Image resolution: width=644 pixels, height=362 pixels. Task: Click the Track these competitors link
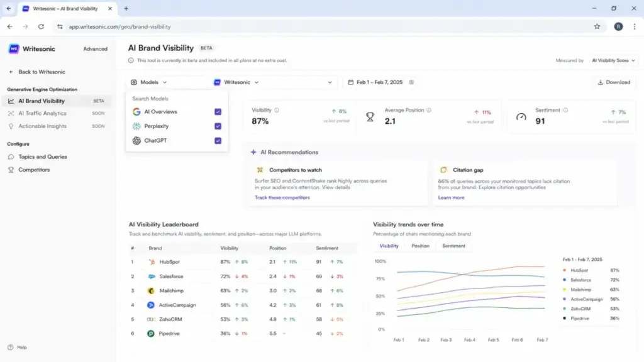click(282, 197)
